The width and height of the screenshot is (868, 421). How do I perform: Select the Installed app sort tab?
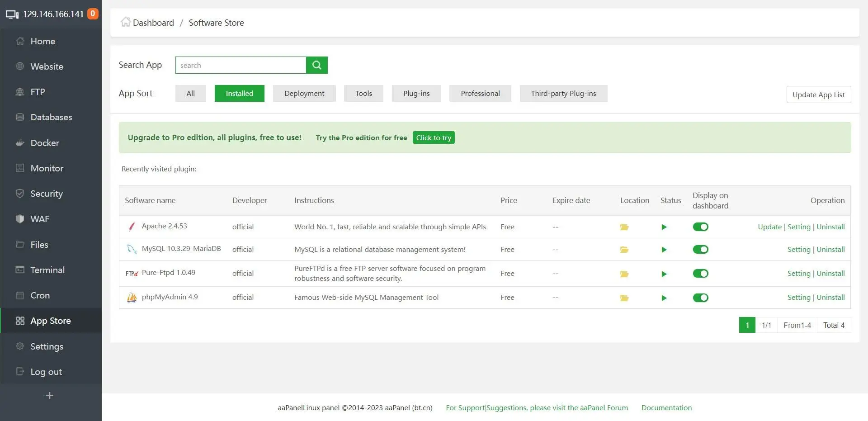(240, 93)
